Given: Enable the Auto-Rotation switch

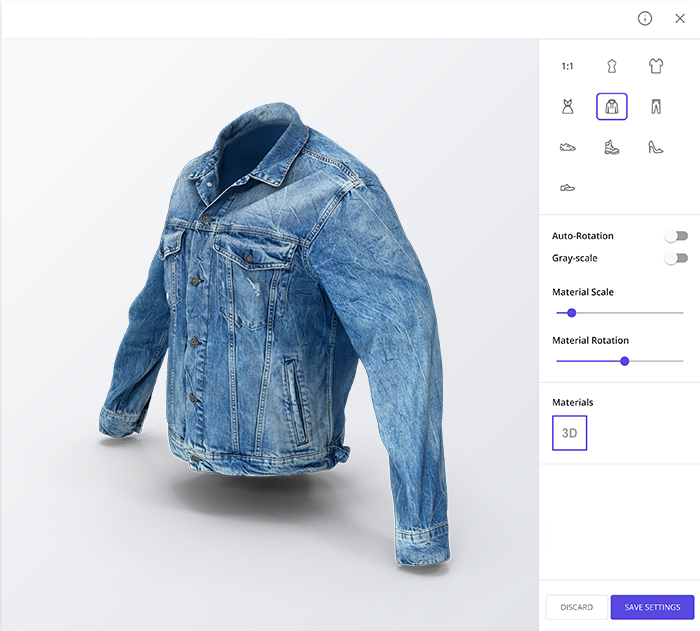Looking at the screenshot, I should [x=676, y=236].
